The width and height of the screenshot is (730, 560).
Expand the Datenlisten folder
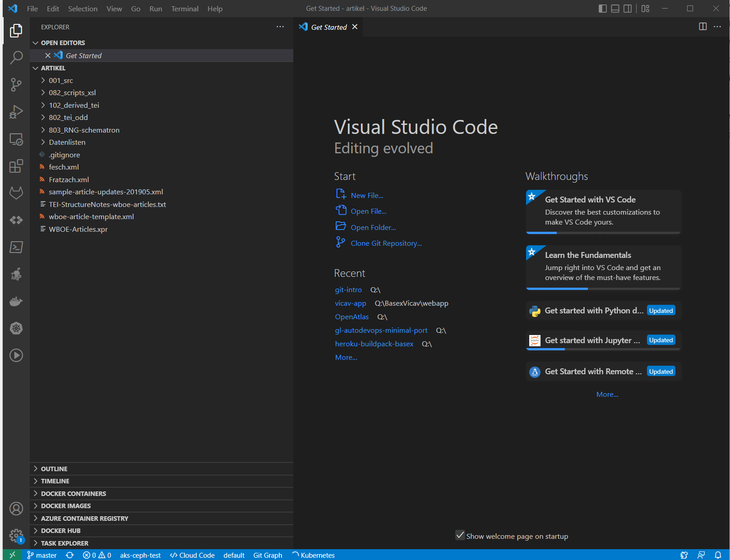(162, 142)
